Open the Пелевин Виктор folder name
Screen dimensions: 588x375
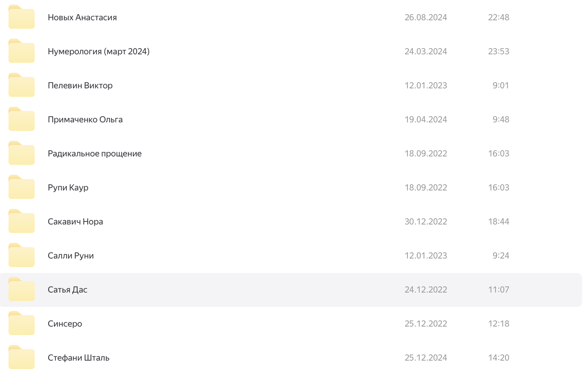(80, 85)
